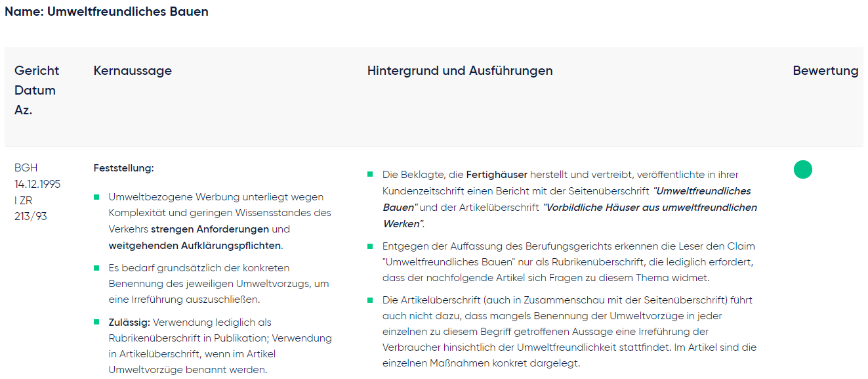Click green bullet before 'Die Artikelüberschrift' paragraph
This screenshot has height=379, width=868.
click(370, 300)
